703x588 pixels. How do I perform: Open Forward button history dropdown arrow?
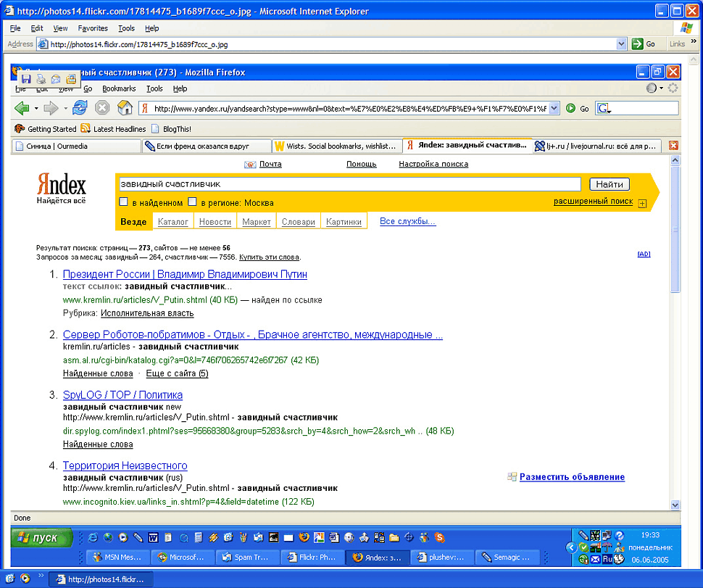(x=65, y=108)
